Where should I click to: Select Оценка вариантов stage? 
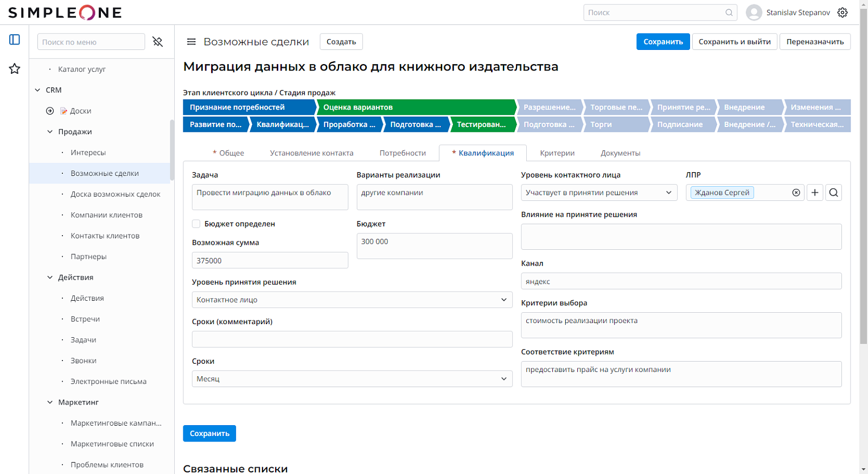pyautogui.click(x=416, y=108)
